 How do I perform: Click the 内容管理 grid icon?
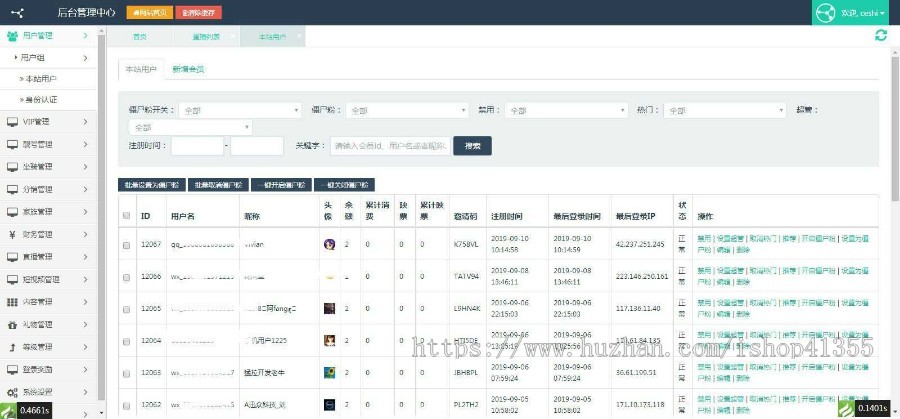12,302
